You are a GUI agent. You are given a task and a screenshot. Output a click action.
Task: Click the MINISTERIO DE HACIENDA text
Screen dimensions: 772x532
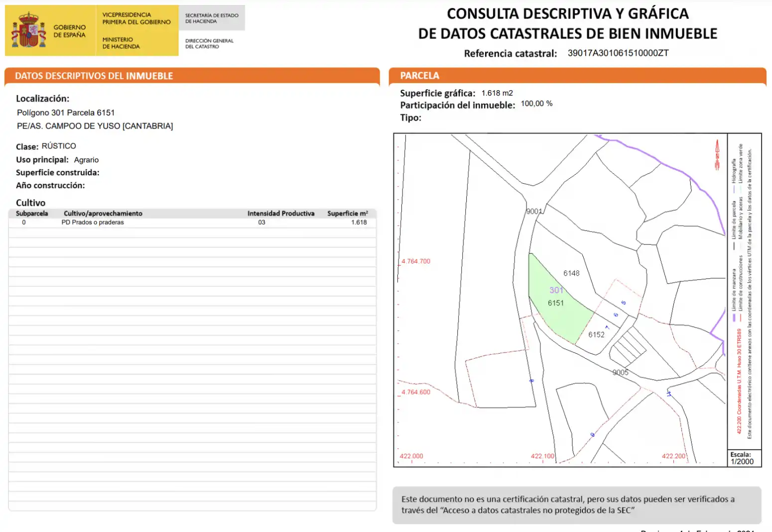point(121,43)
